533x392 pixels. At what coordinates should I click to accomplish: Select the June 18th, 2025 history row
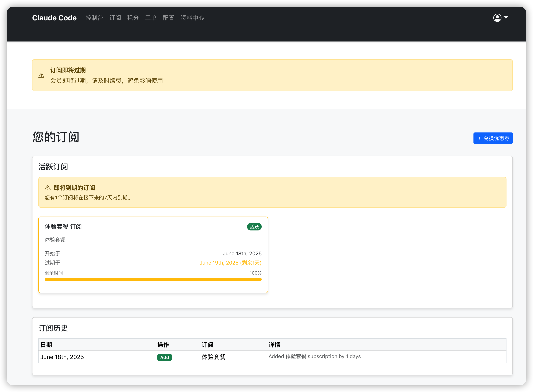point(62,357)
